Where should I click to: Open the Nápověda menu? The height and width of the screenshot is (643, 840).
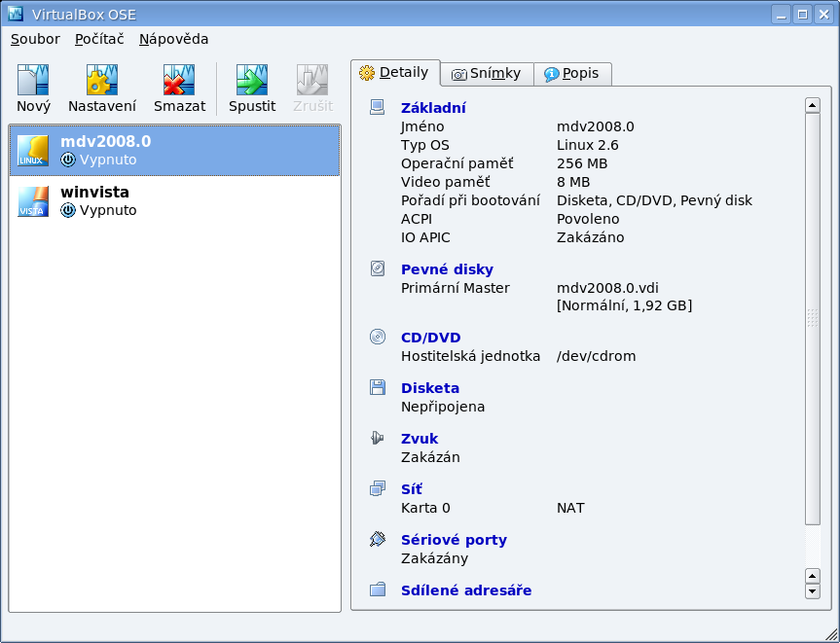pyautogui.click(x=173, y=39)
